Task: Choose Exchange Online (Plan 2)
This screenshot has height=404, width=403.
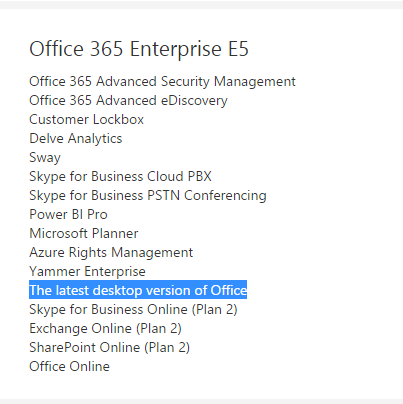Action: click(105, 329)
